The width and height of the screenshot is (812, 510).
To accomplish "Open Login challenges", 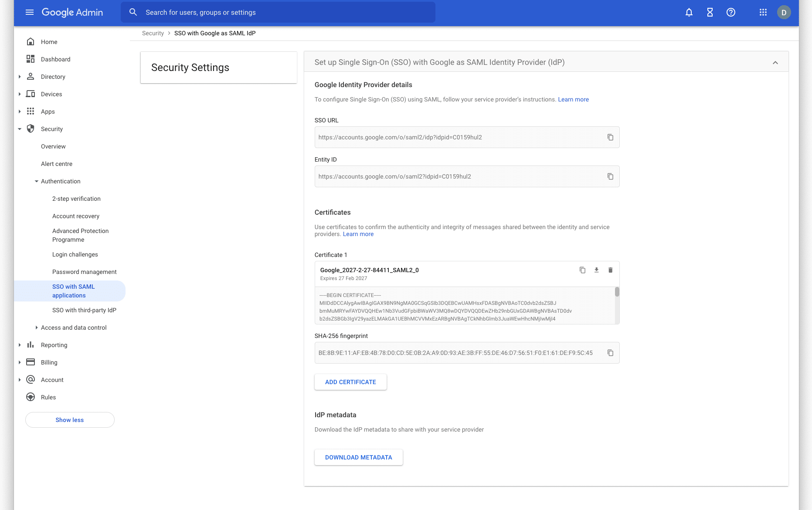I will point(75,254).
